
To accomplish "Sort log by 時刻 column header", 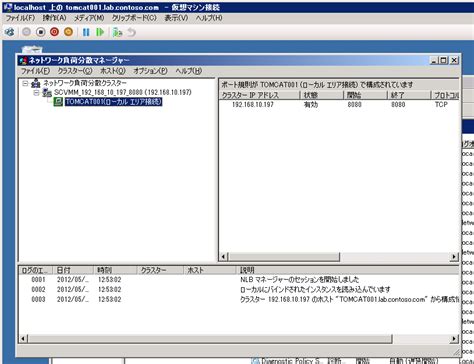I will pos(115,270).
